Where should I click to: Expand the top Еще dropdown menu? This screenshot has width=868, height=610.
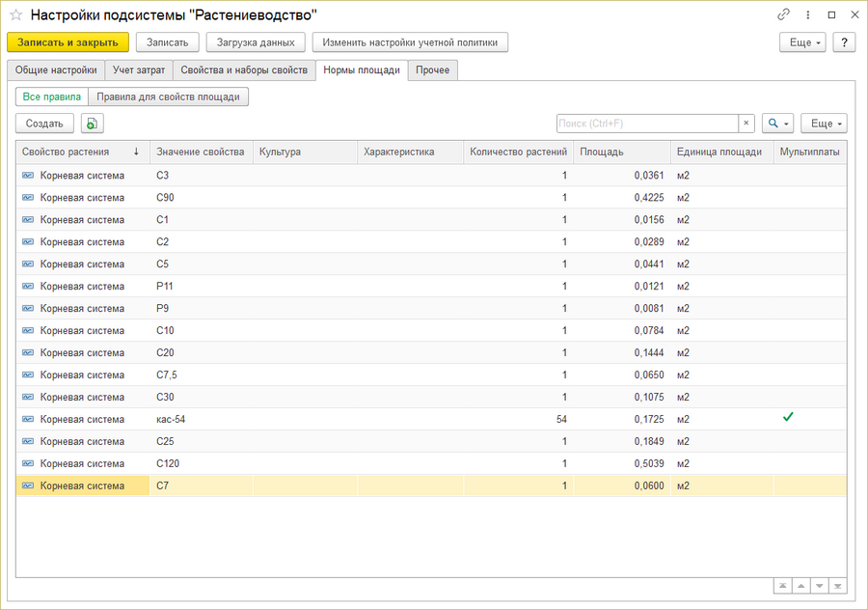(802, 42)
